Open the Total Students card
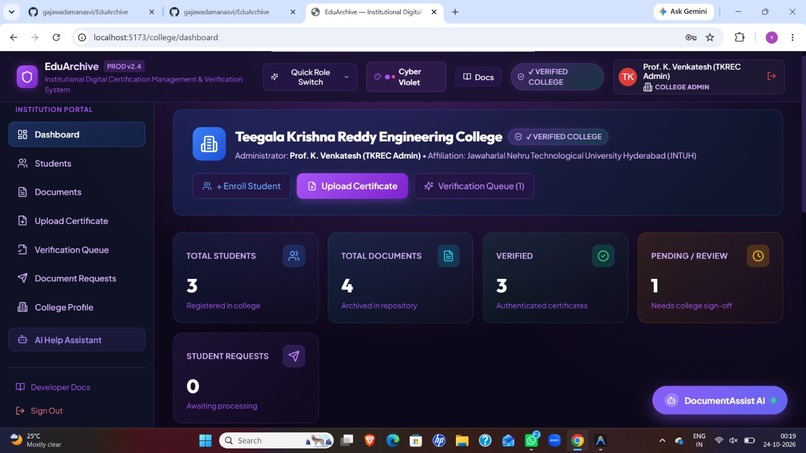 (246, 278)
